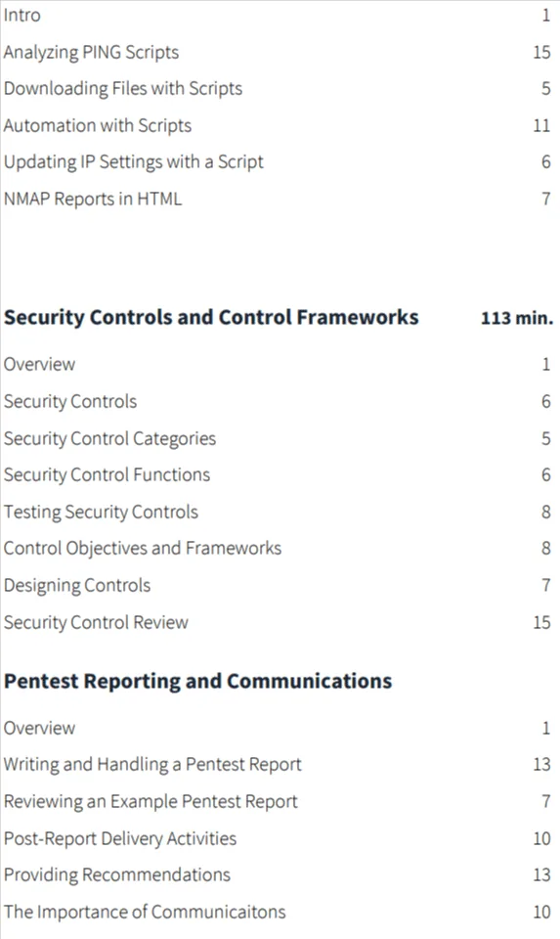Select the Providing Recommendations lesson
This screenshot has width=560, height=939.
click(x=117, y=874)
